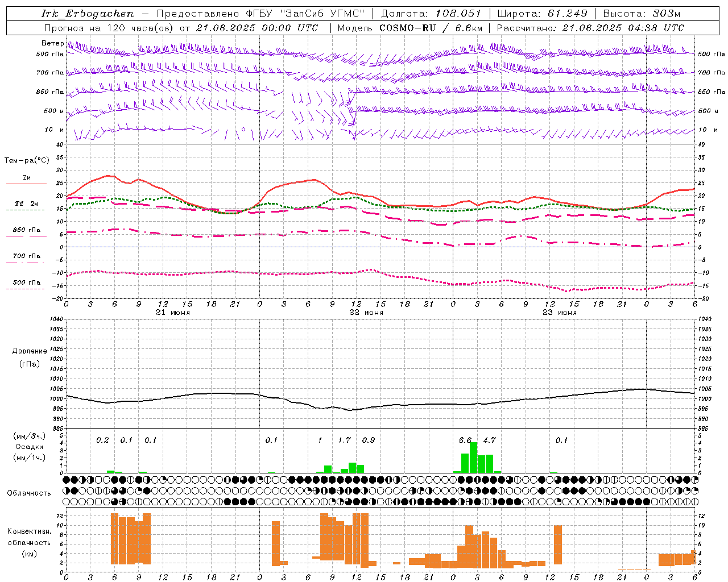Click the 0.9 precipitation total value

tap(369, 440)
